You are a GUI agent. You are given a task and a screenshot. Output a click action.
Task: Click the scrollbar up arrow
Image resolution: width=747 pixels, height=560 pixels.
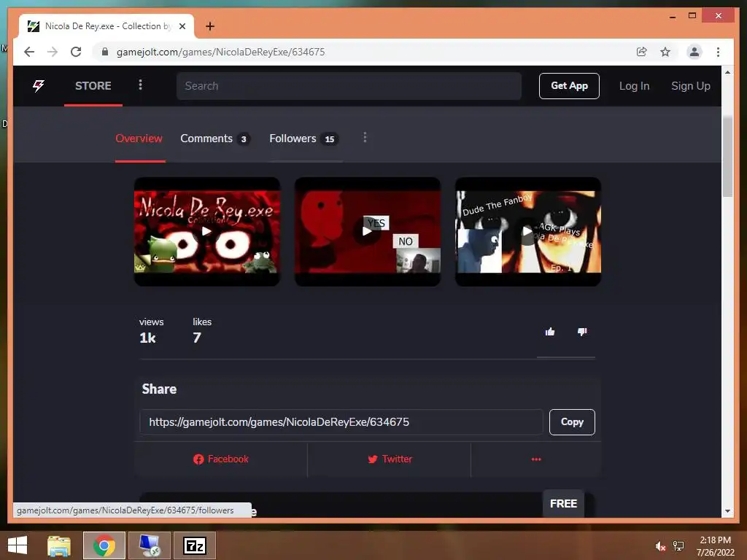pos(727,72)
